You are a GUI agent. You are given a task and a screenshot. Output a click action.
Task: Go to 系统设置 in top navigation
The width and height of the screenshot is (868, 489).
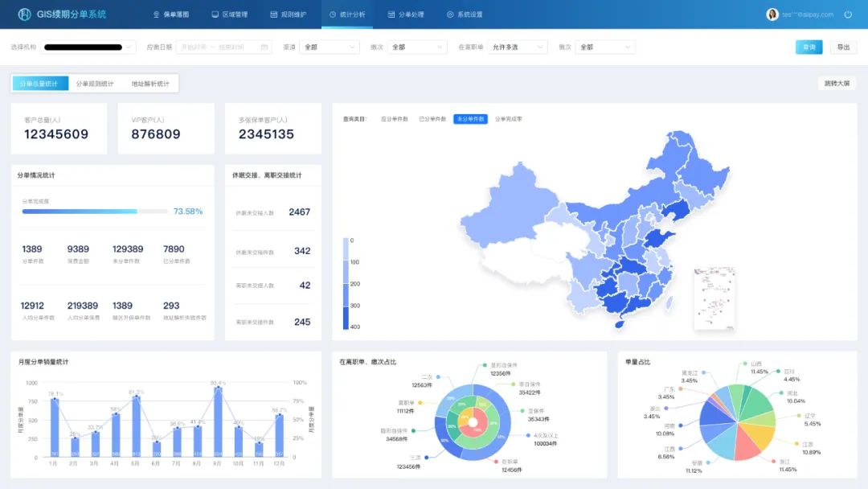[x=465, y=14]
